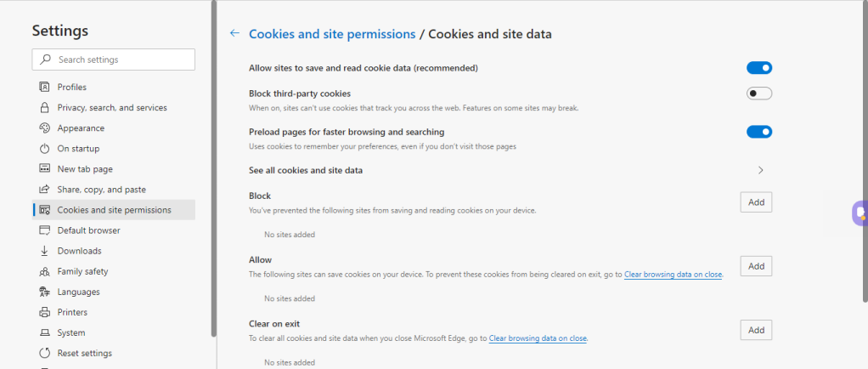Click the Profiles icon in sidebar
Image resolution: width=868 pixels, height=369 pixels.
click(45, 88)
